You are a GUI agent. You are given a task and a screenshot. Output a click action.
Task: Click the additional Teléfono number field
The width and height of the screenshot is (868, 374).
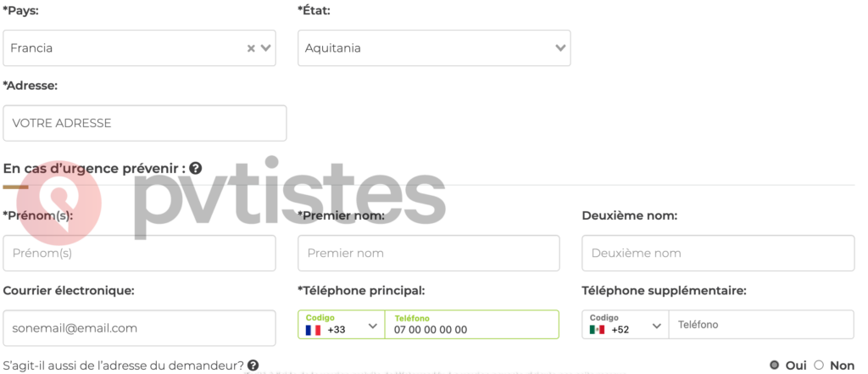pos(760,325)
